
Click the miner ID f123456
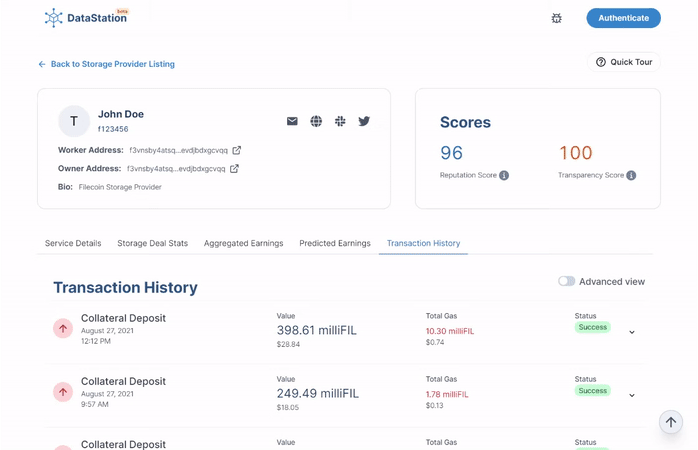[x=113, y=129]
